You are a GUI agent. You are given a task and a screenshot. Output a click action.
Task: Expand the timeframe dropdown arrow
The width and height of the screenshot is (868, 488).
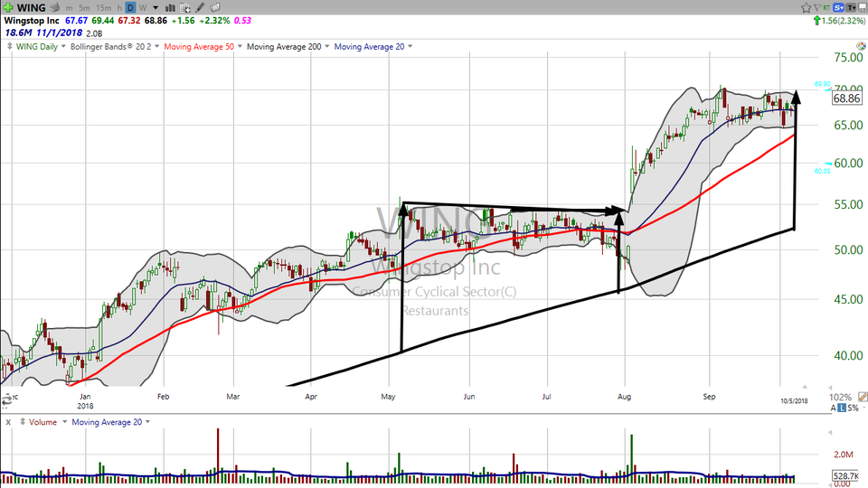[155, 8]
